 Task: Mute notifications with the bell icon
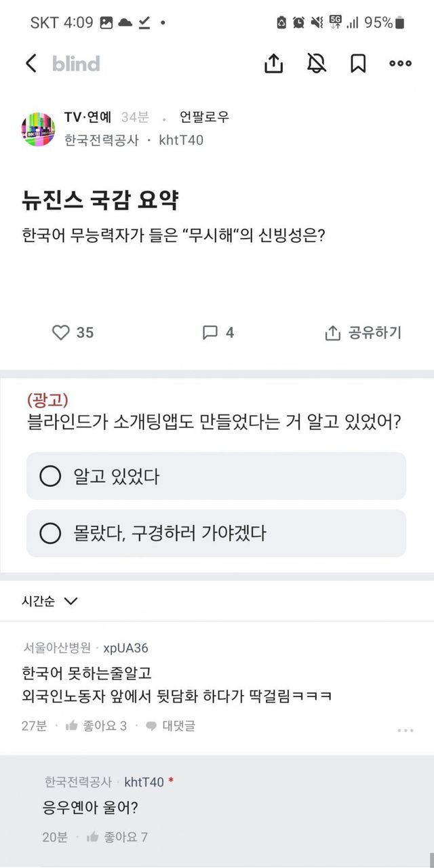click(x=316, y=64)
